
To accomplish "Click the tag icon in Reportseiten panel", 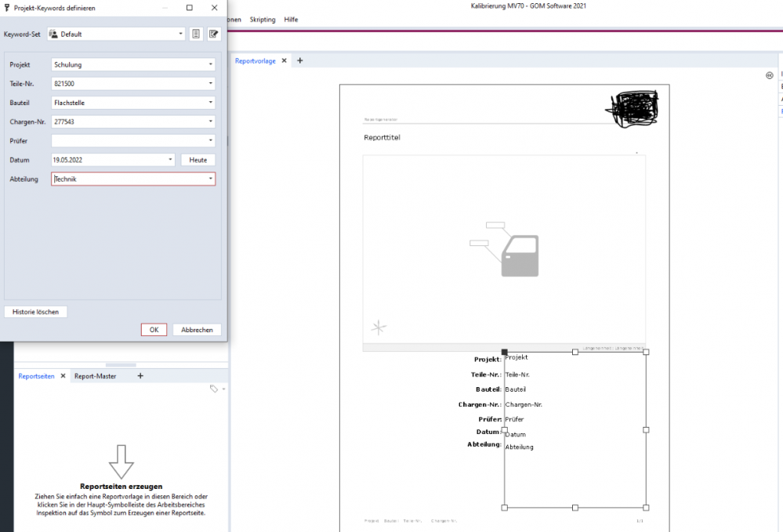I will coord(213,389).
